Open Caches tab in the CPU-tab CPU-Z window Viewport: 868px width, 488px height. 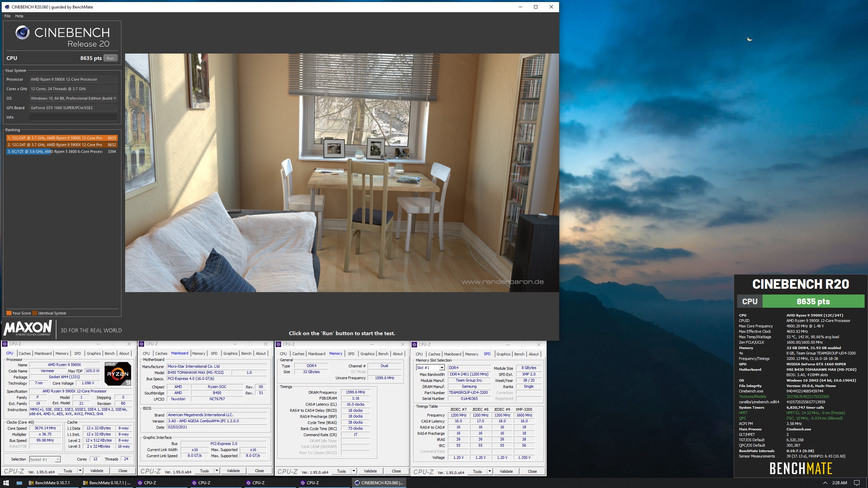[24, 353]
